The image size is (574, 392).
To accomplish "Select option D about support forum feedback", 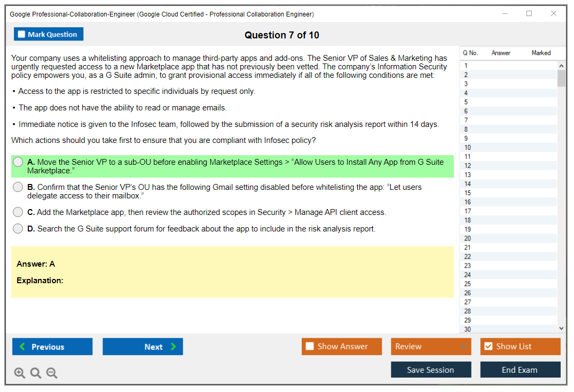I will point(18,229).
